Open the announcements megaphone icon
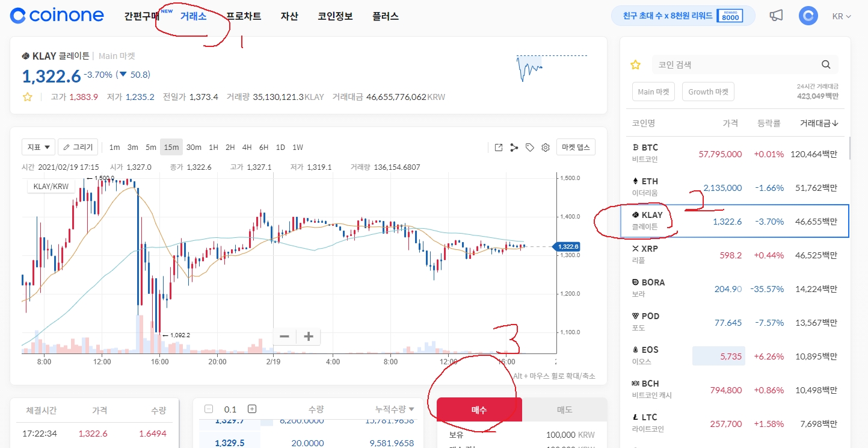868x448 pixels. pos(776,16)
